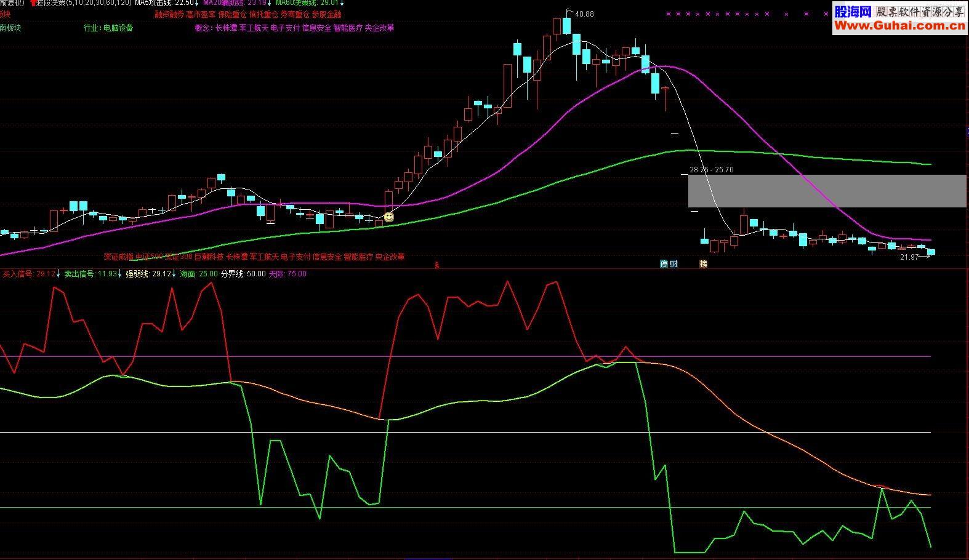Click 军工航天 in the magenta 概念 row
This screenshot has width=969, height=560.
tap(254, 28)
